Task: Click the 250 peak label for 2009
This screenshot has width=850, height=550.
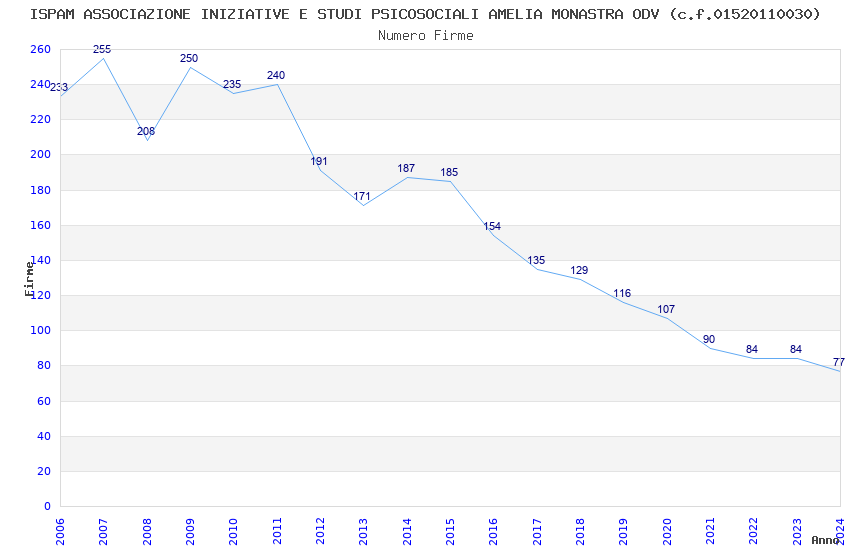Action: coord(189,58)
